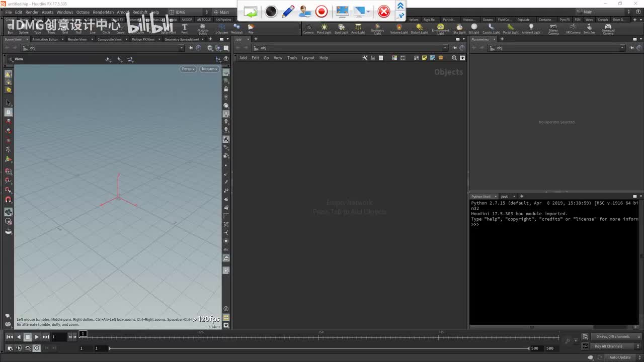Screen dimensions: 644x362
Task: Click the Font shelf tool
Action: pos(185,29)
